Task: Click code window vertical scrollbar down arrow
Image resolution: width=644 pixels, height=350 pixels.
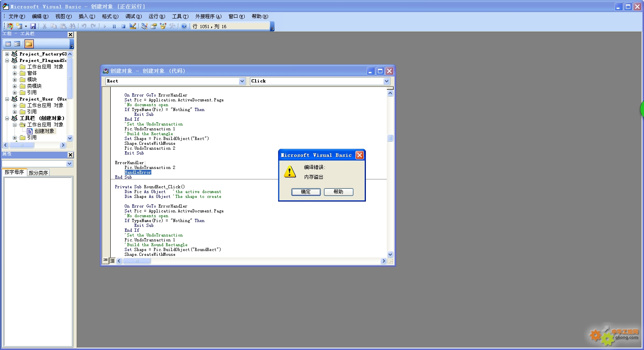Action: [x=390, y=254]
